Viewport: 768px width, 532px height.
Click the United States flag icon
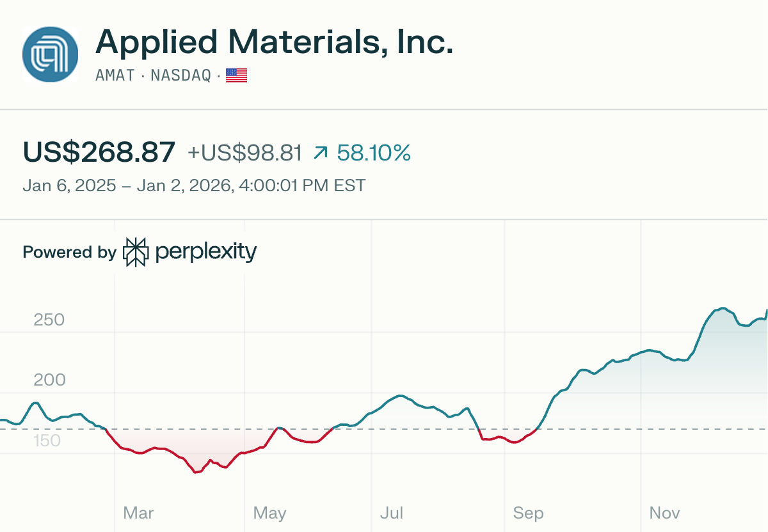click(x=236, y=75)
